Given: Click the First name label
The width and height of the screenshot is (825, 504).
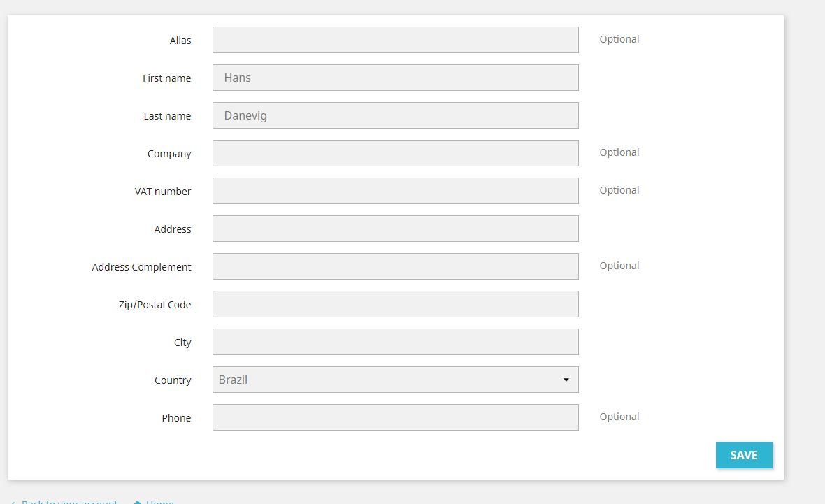Looking at the screenshot, I should [167, 78].
